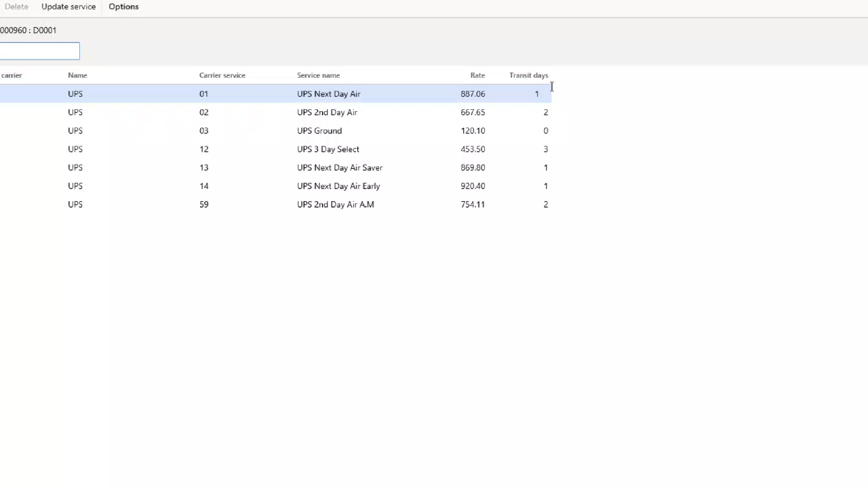Click carrier service code 01
This screenshot has width=868, height=488.
[x=203, y=94]
